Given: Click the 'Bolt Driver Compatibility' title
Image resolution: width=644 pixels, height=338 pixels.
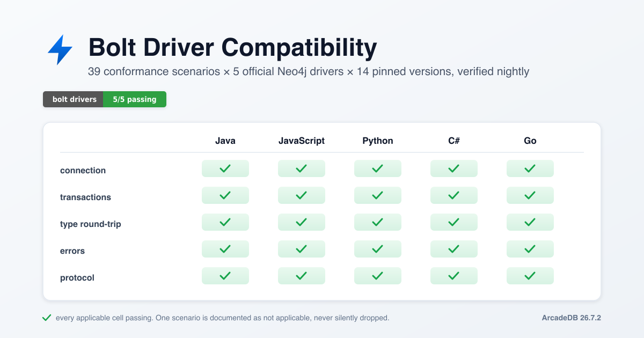Looking at the screenshot, I should coord(233,48).
